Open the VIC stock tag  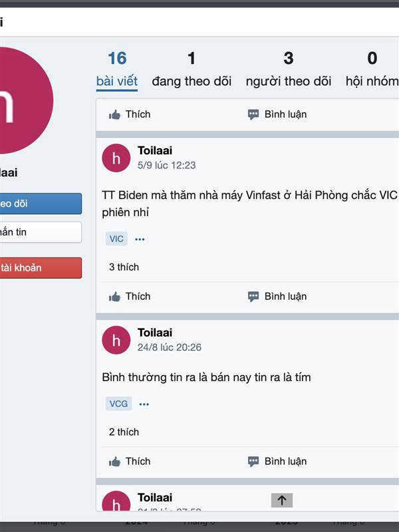tap(116, 239)
